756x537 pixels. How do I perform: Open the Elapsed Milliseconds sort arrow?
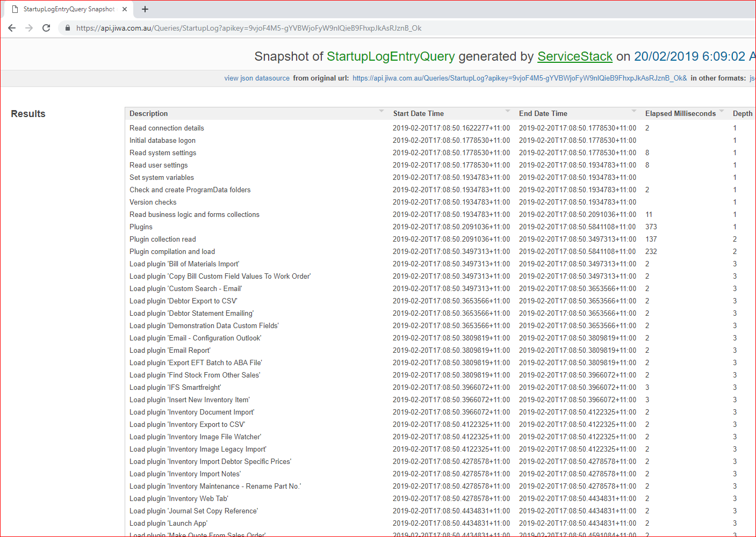click(x=722, y=111)
